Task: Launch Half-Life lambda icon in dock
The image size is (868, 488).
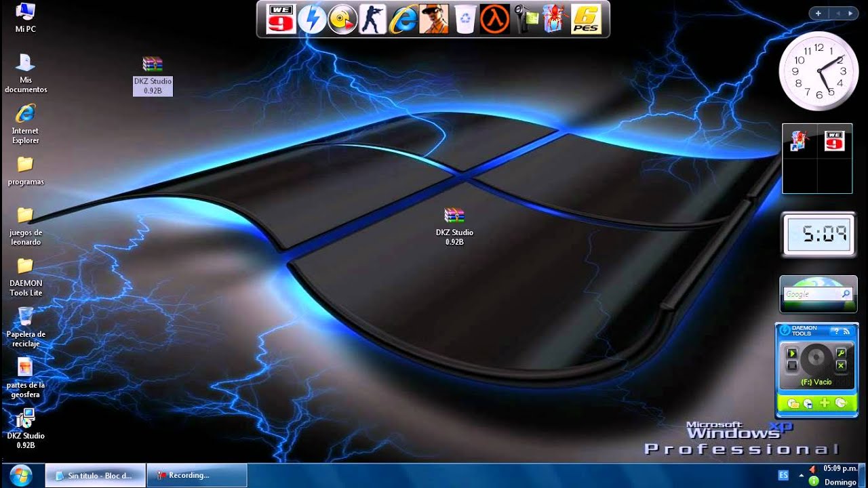Action: 494,19
